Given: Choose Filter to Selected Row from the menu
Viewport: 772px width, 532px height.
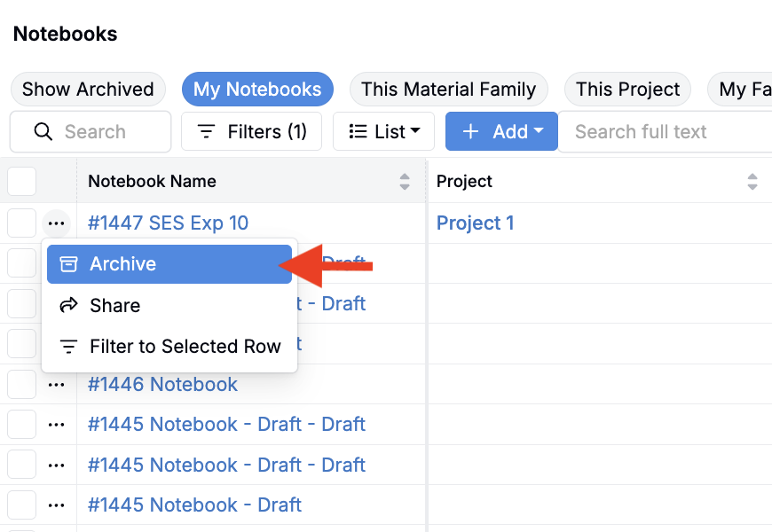Looking at the screenshot, I should pyautogui.click(x=185, y=347).
